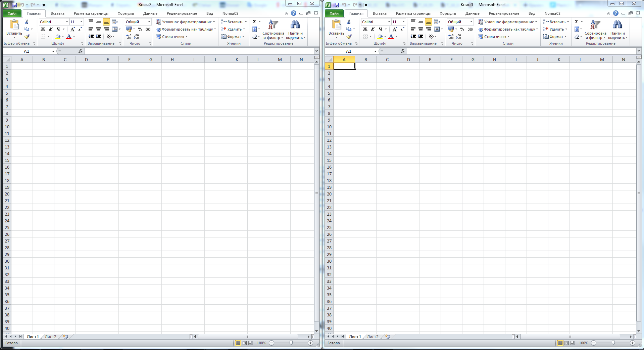Insert new sheet tab icon in Книга2
Image resolution: width=644 pixels, height=350 pixels.
65,337
